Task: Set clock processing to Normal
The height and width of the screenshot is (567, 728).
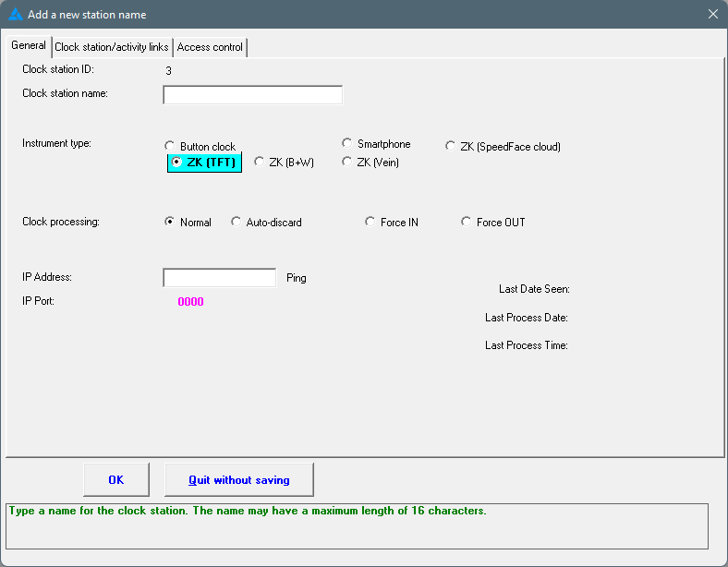Action: click(x=188, y=223)
